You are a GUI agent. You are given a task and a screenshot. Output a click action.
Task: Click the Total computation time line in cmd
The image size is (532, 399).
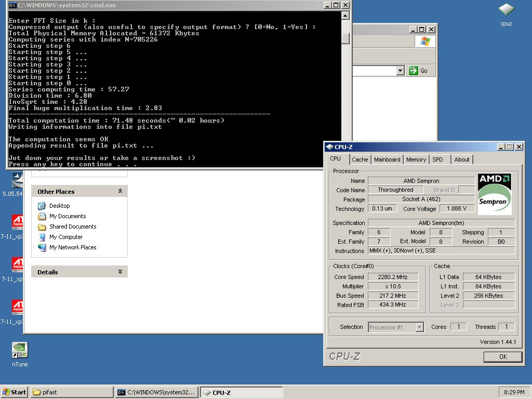pos(116,121)
